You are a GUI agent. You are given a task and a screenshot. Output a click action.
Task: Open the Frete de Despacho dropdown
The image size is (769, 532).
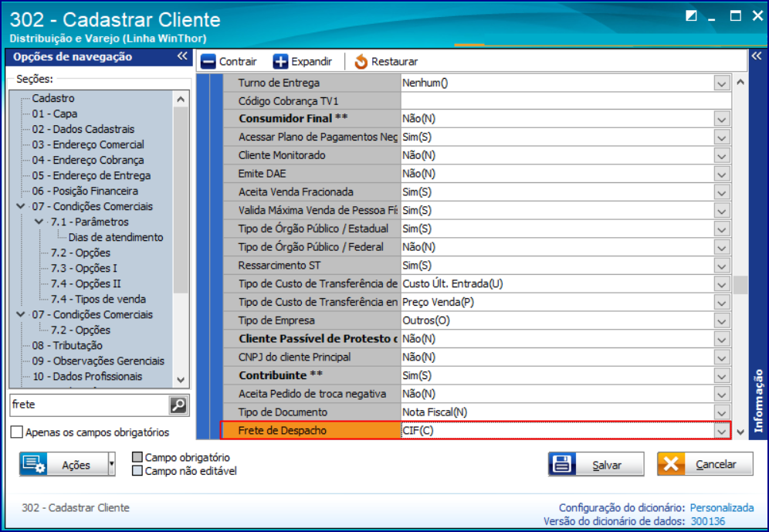721,431
